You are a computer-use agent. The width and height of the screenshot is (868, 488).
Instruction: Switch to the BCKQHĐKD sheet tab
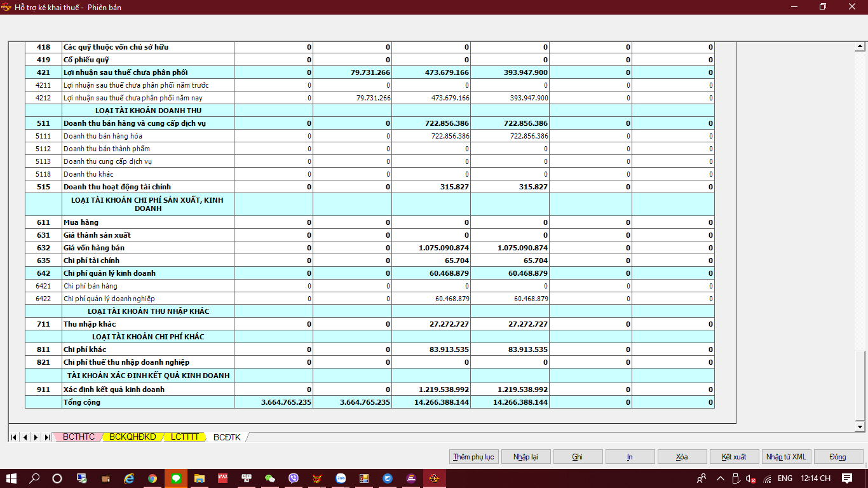pos(132,437)
